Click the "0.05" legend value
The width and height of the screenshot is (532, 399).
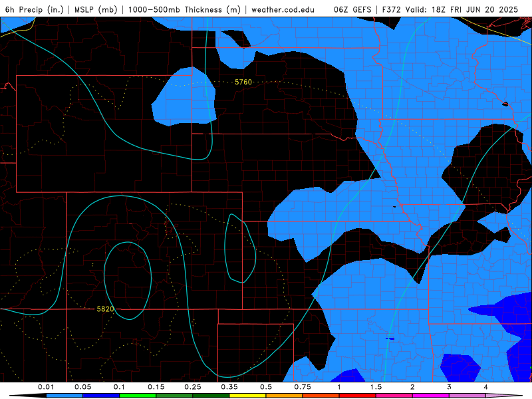tap(82, 387)
